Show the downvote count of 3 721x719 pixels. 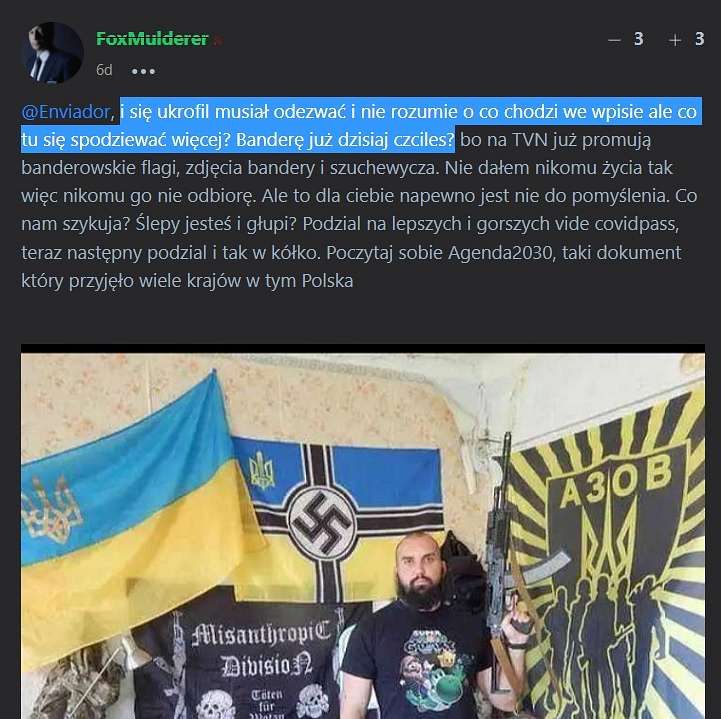click(638, 39)
